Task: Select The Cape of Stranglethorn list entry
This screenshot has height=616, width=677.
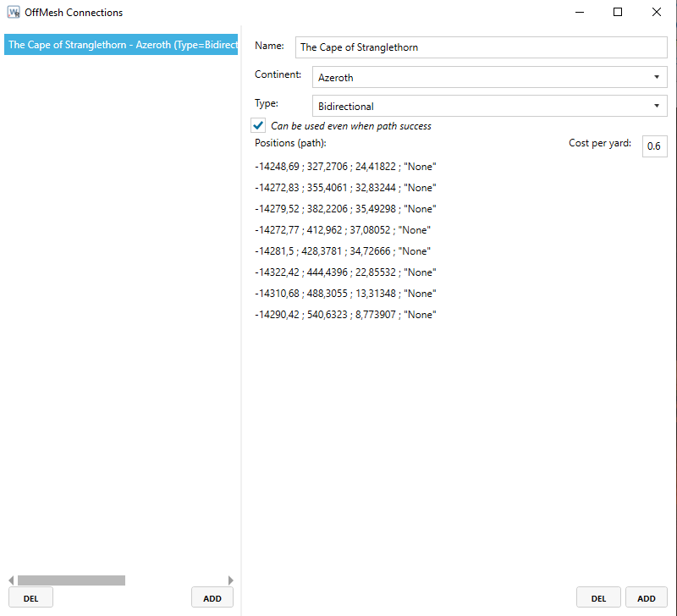Action: click(x=121, y=45)
